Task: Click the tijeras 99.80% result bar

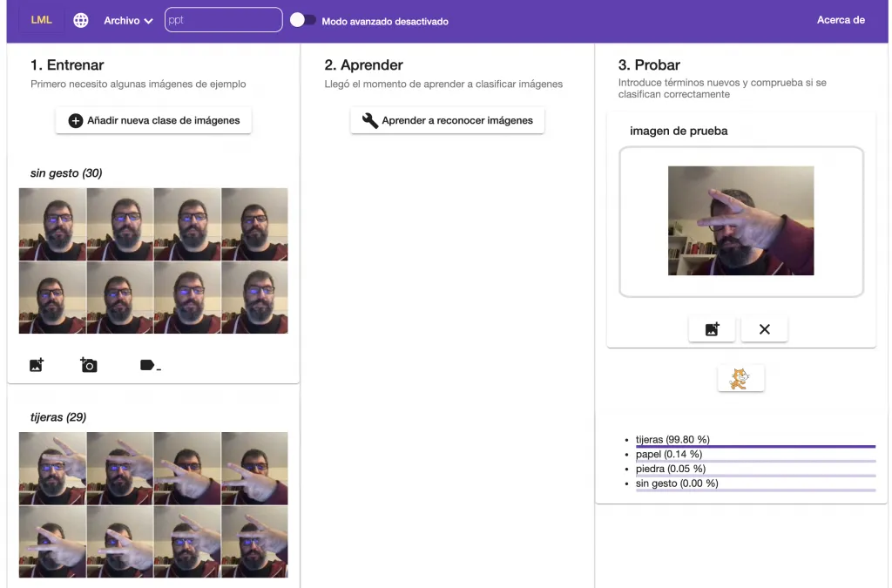Action: point(755,446)
